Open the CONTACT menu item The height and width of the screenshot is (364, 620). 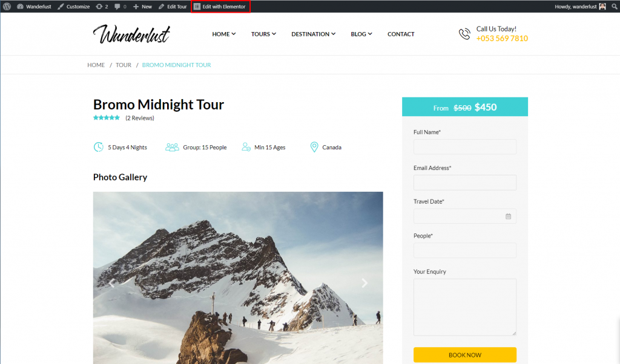401,34
